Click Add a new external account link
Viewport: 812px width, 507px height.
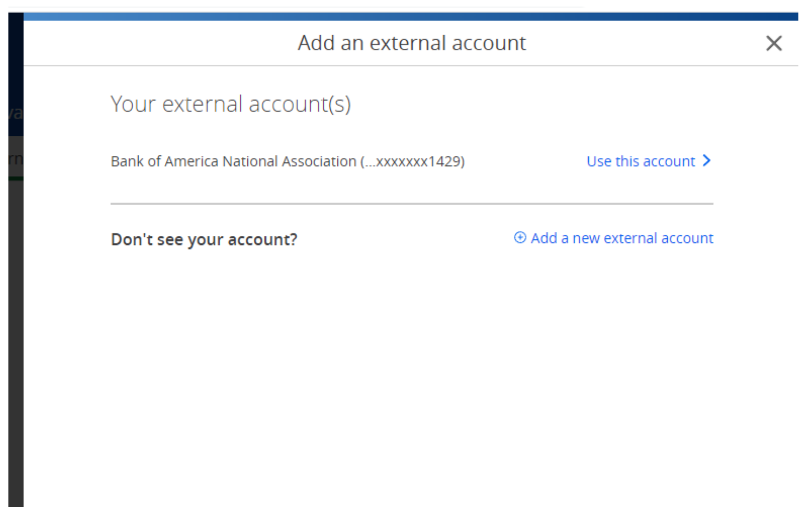pyautogui.click(x=621, y=238)
